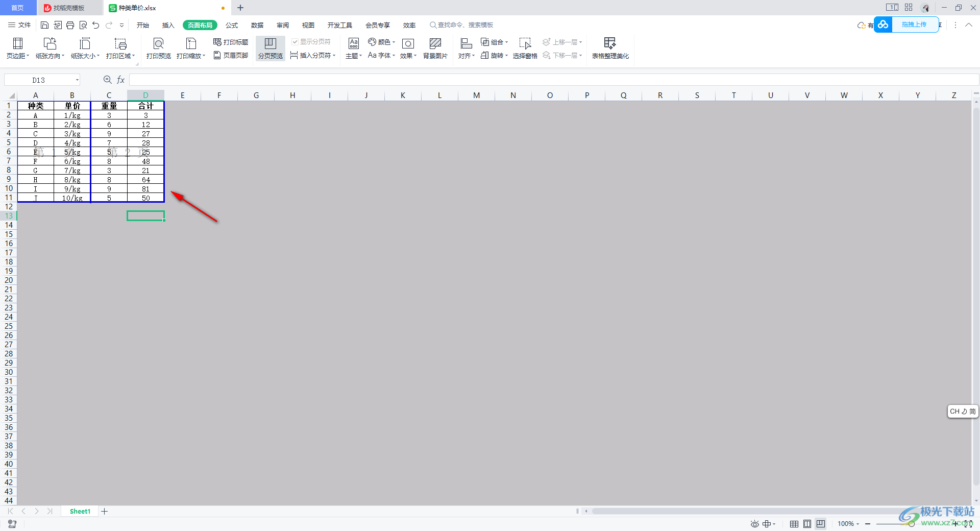Click the 打印标题 print titles icon
Viewport: 980px width, 531px height.
pos(231,42)
